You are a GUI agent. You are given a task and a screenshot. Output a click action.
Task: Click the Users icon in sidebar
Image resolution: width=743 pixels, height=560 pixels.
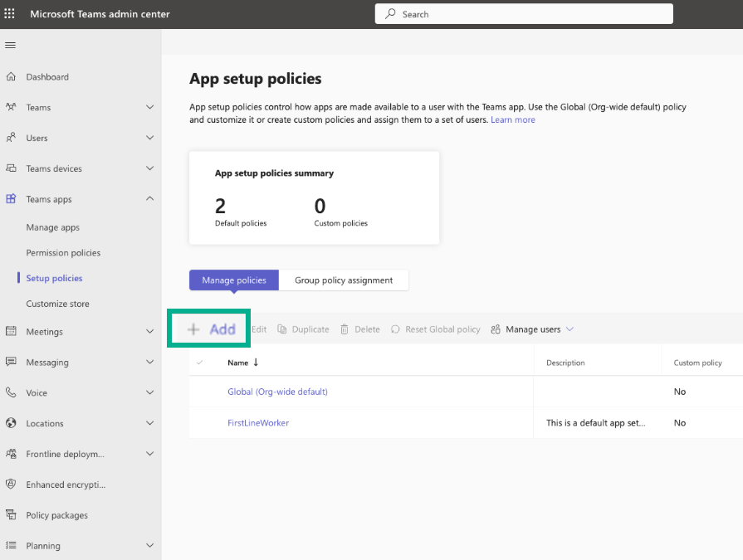tap(11, 138)
